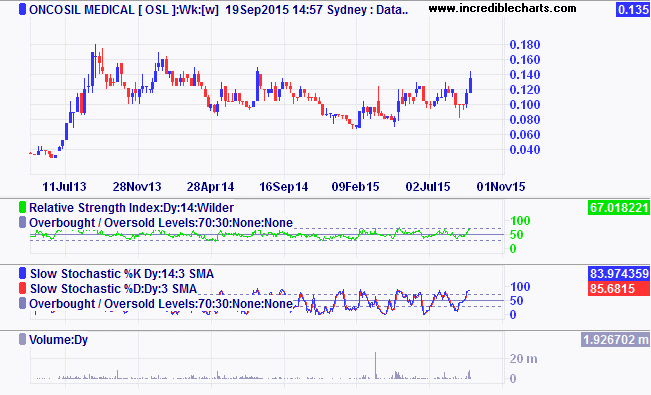Click the grey Volume:Dy legend marker
651x395 pixels.
[22, 339]
